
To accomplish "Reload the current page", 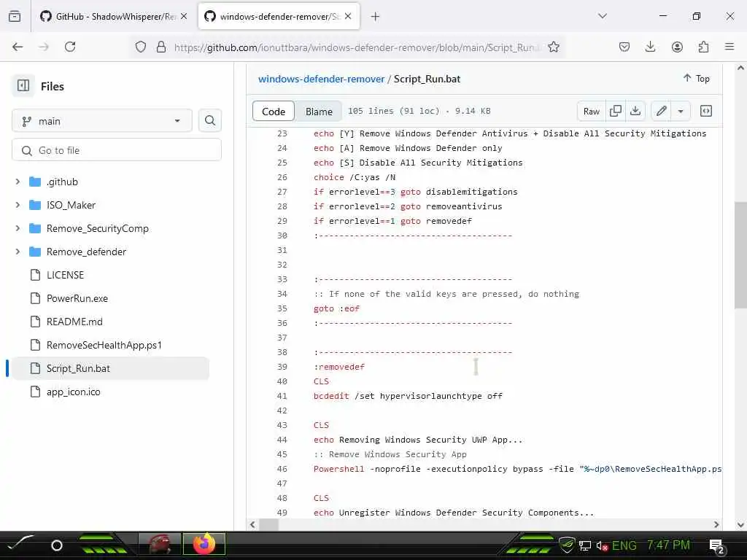I will click(70, 47).
